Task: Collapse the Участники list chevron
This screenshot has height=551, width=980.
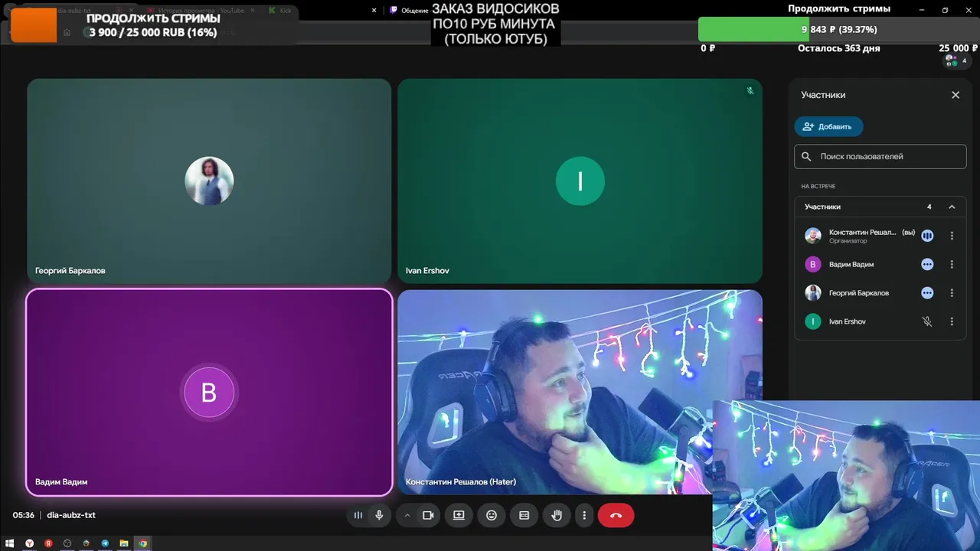Action: pyautogui.click(x=952, y=207)
